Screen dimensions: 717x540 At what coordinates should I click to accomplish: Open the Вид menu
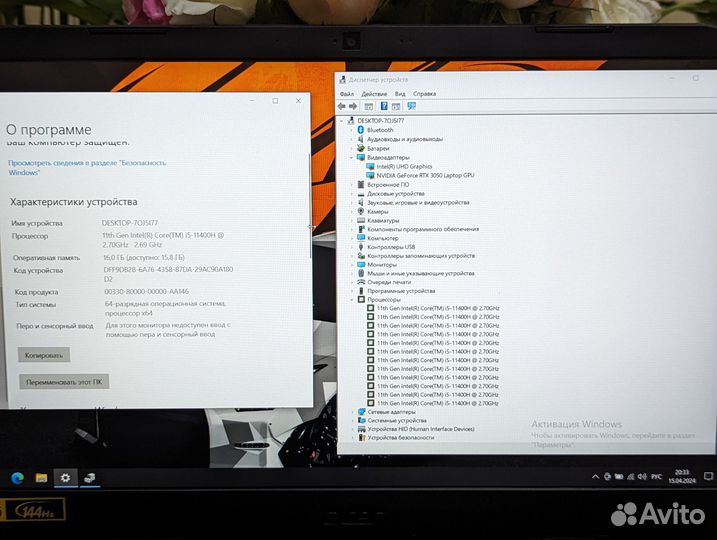click(400, 94)
